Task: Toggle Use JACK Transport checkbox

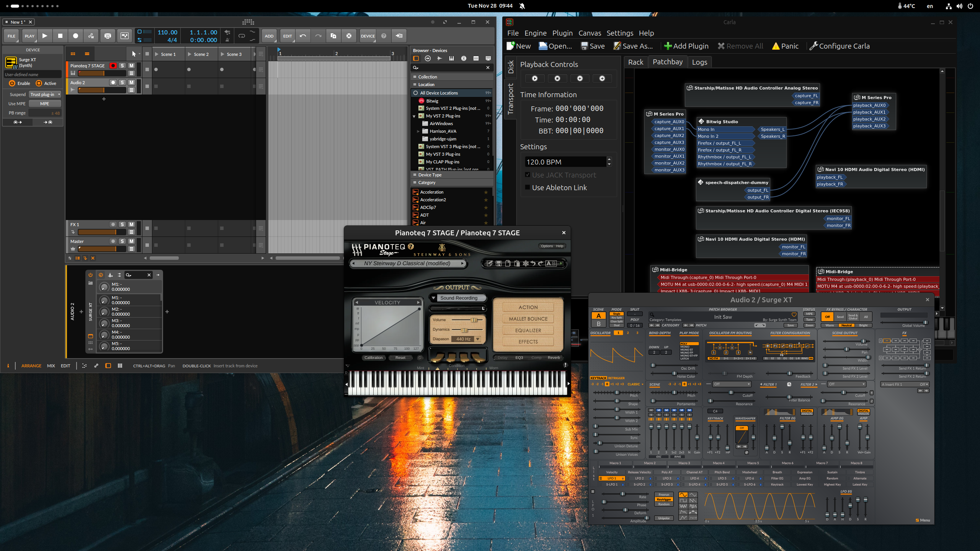Action: 528,174
